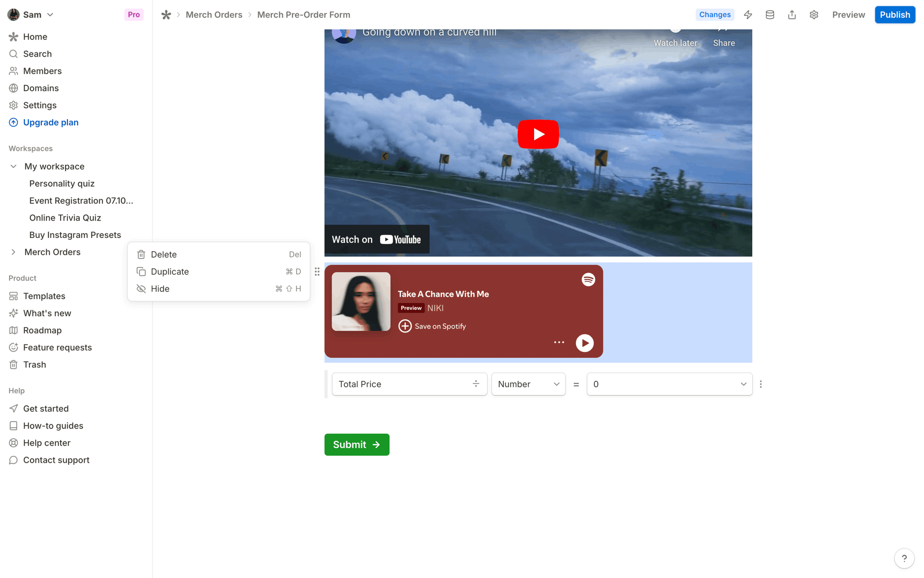The image size is (924, 578).
Task: Open Event Registration 07.10 form
Action: click(81, 201)
